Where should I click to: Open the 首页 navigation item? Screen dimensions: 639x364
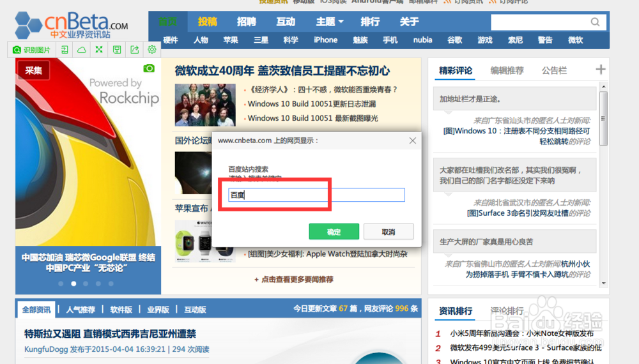168,22
